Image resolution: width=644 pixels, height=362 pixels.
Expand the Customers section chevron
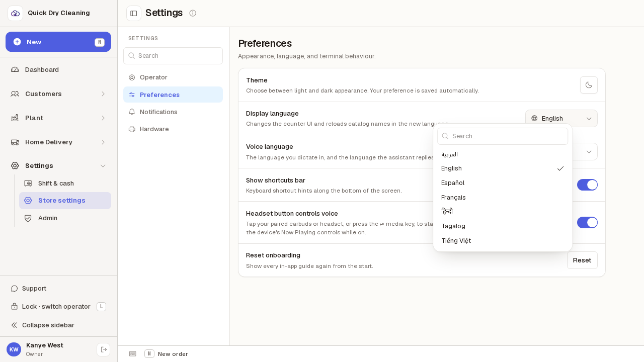[103, 94]
